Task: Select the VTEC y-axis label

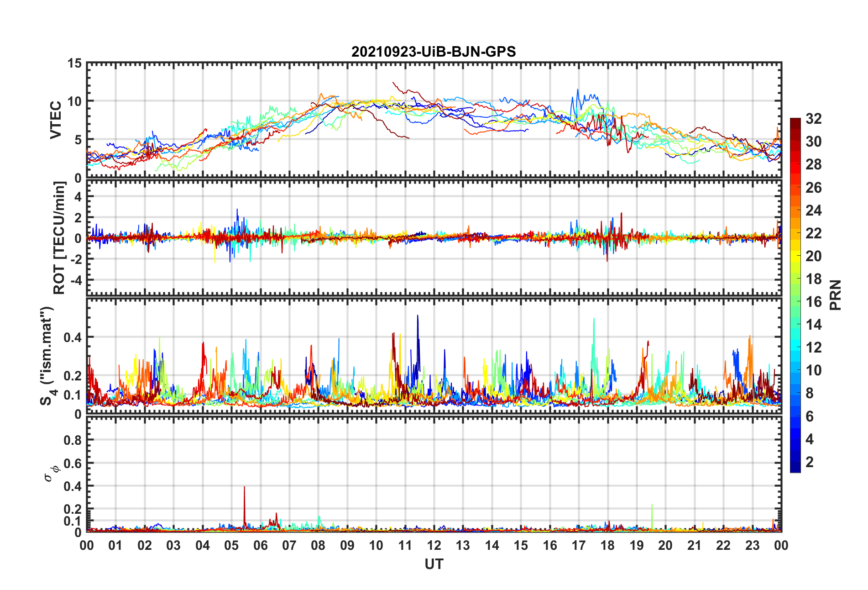Action: pos(56,120)
